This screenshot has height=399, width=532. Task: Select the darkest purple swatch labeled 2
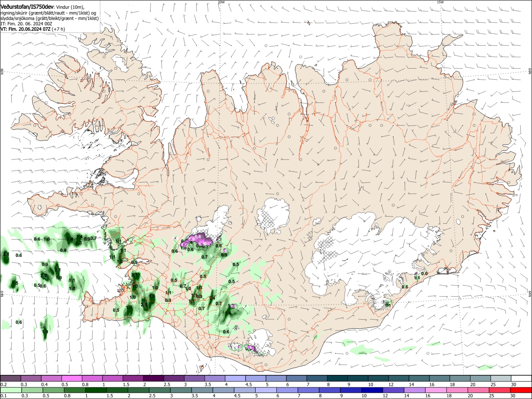point(153,379)
